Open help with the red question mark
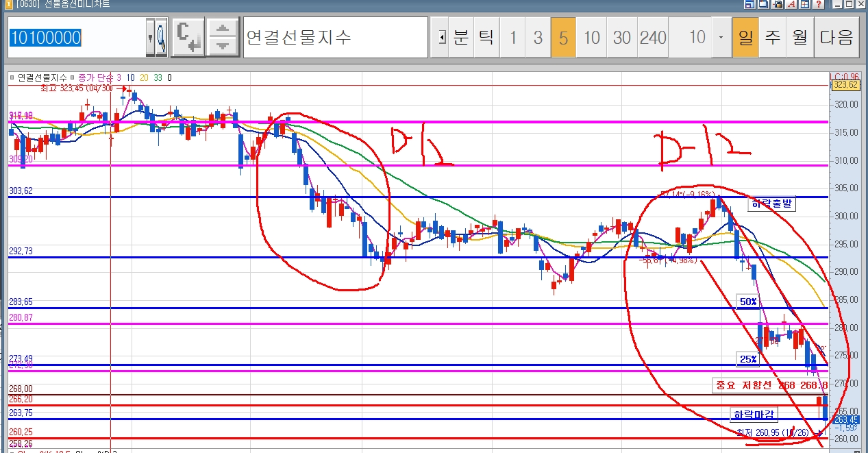The image size is (868, 453). coord(818,5)
